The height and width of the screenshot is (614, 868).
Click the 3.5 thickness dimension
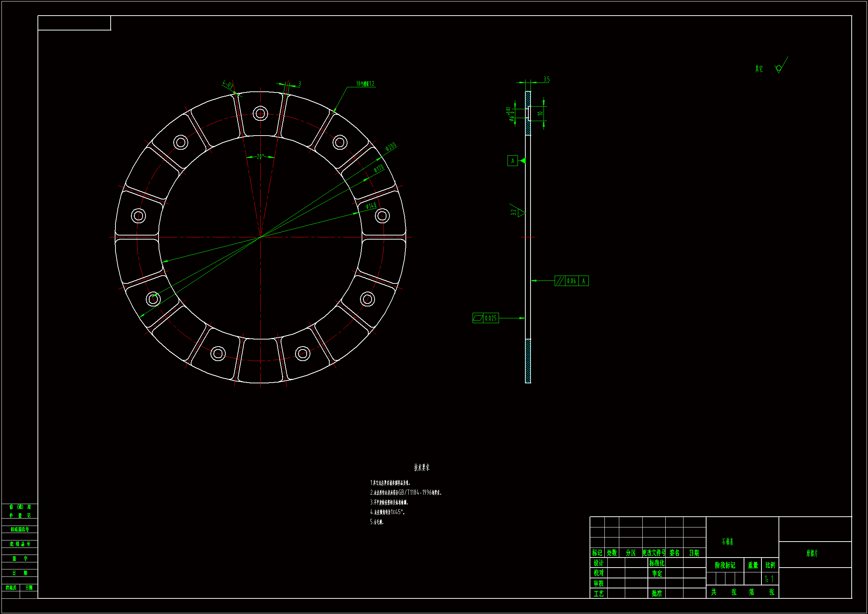click(x=546, y=79)
